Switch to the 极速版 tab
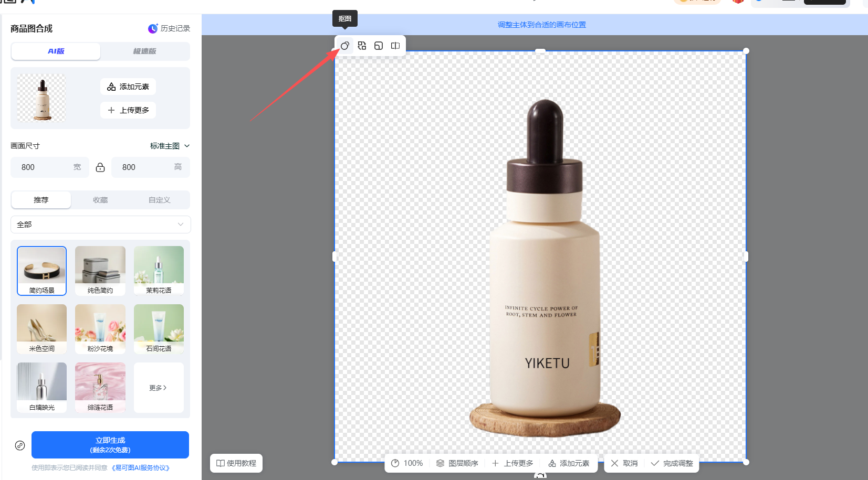The image size is (868, 480). (144, 51)
